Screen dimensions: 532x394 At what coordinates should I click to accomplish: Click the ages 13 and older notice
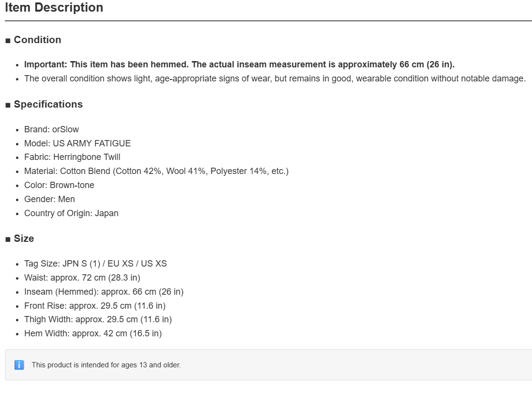[106, 365]
